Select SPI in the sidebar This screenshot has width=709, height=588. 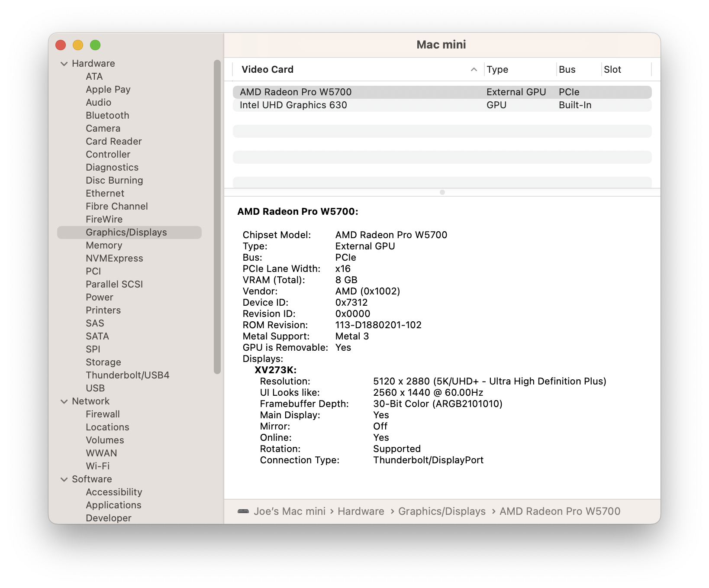(x=93, y=349)
